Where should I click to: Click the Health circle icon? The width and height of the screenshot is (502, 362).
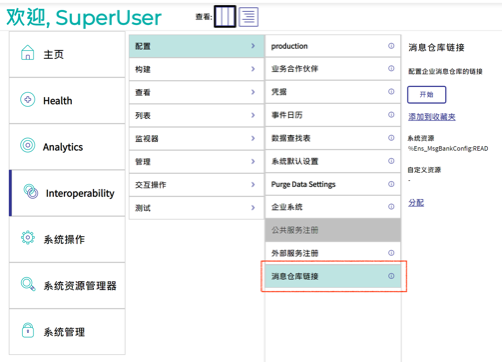28,99
